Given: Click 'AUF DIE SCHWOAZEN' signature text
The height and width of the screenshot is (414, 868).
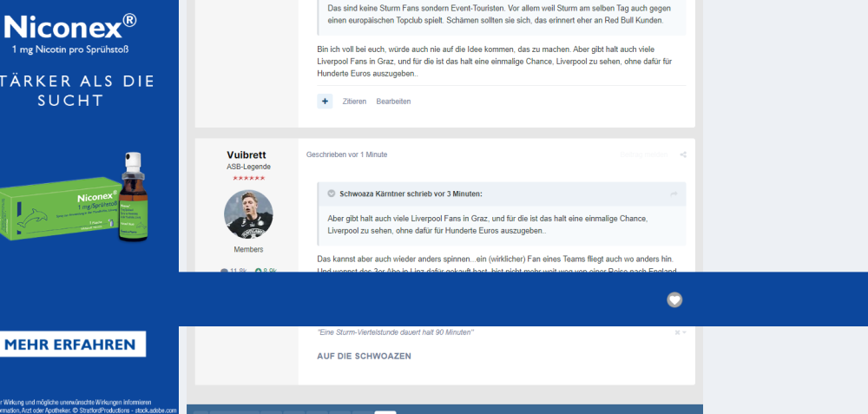Looking at the screenshot, I should point(364,356).
